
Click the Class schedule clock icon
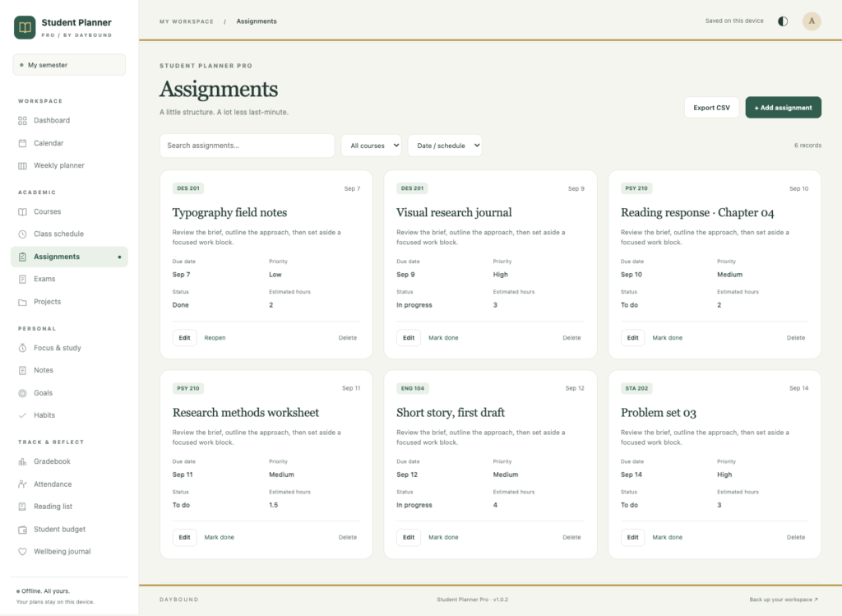pos(22,234)
